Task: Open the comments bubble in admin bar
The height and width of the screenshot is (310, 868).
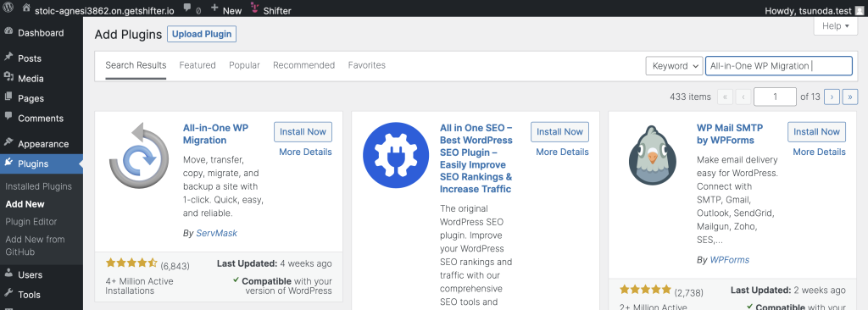Action: coord(187,8)
